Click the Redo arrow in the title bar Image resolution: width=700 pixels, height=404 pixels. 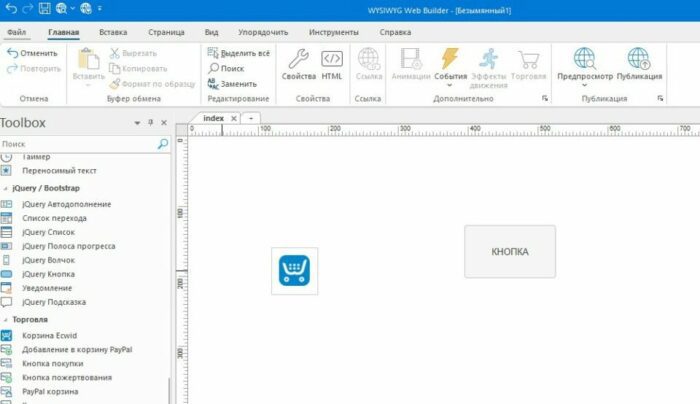point(28,8)
